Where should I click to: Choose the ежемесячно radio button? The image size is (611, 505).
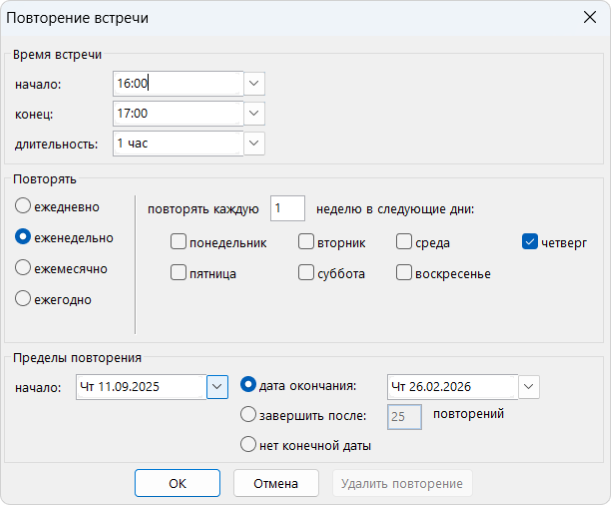(23, 268)
